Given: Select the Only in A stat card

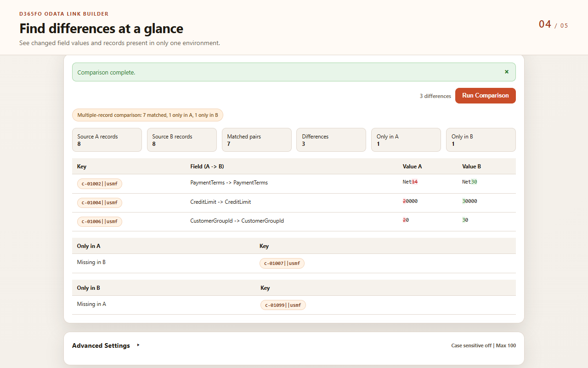Looking at the screenshot, I should [x=406, y=140].
